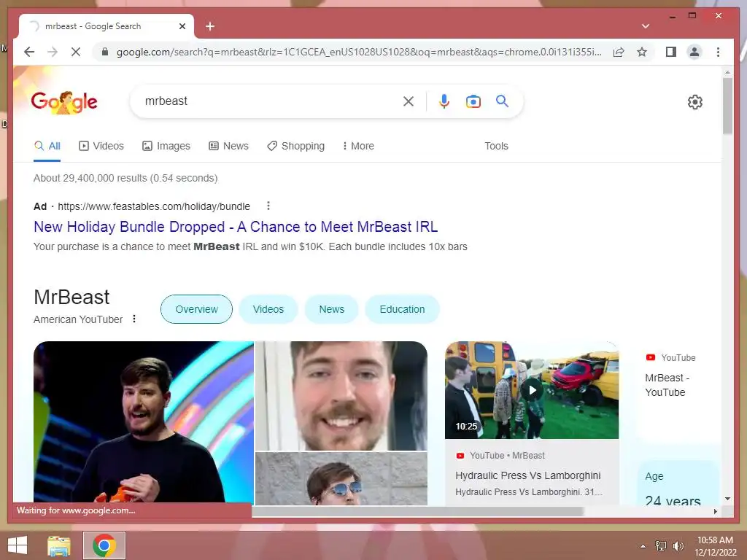Click into the mrbeast search field
Image resolution: width=747 pixels, height=560 pixels.
269,101
